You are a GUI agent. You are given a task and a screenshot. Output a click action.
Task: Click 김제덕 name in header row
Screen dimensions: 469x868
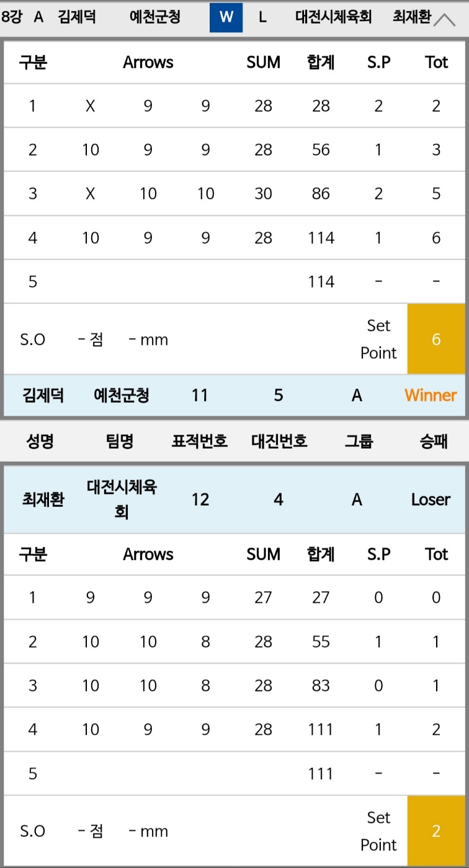tap(77, 17)
